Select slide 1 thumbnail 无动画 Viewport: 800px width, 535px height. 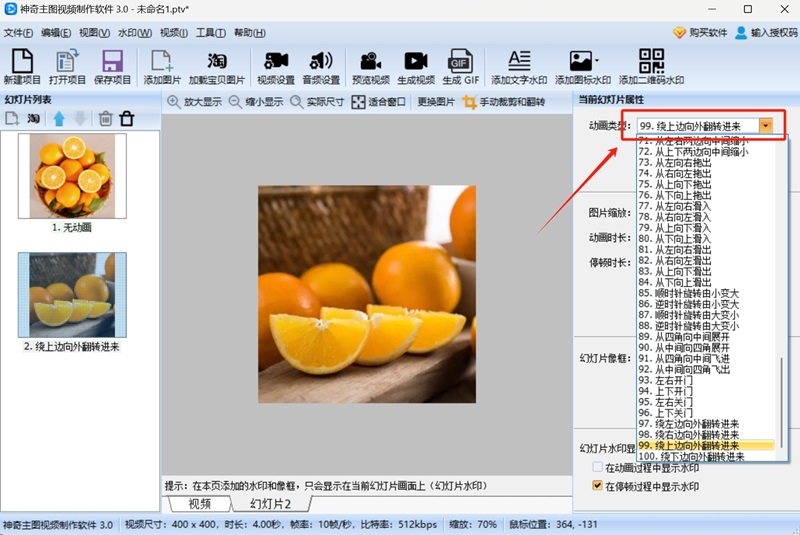pos(72,176)
